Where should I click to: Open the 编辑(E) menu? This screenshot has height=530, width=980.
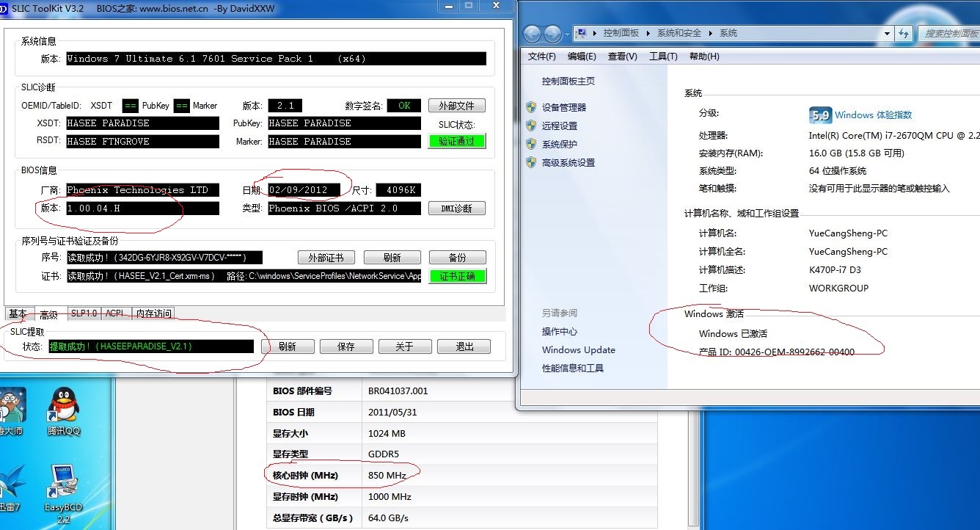(x=582, y=57)
